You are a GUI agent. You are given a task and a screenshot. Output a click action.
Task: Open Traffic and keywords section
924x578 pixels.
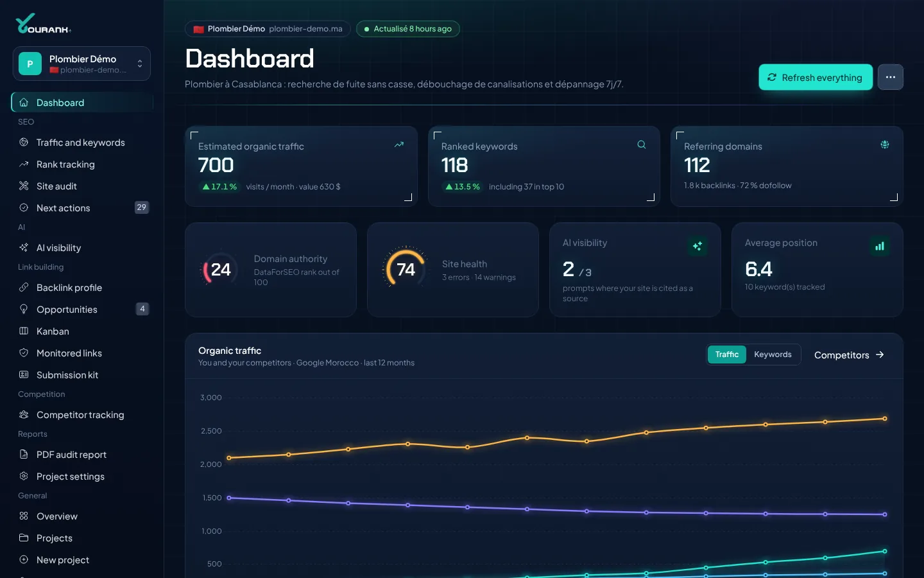click(82, 143)
